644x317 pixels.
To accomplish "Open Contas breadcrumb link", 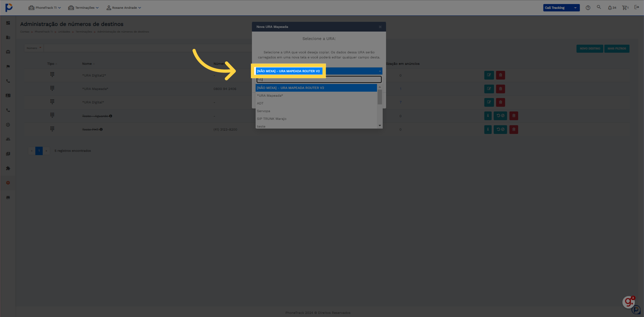I will (24, 32).
